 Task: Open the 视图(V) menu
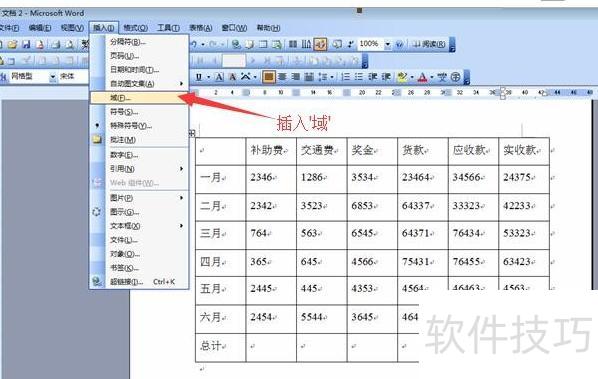(x=72, y=28)
